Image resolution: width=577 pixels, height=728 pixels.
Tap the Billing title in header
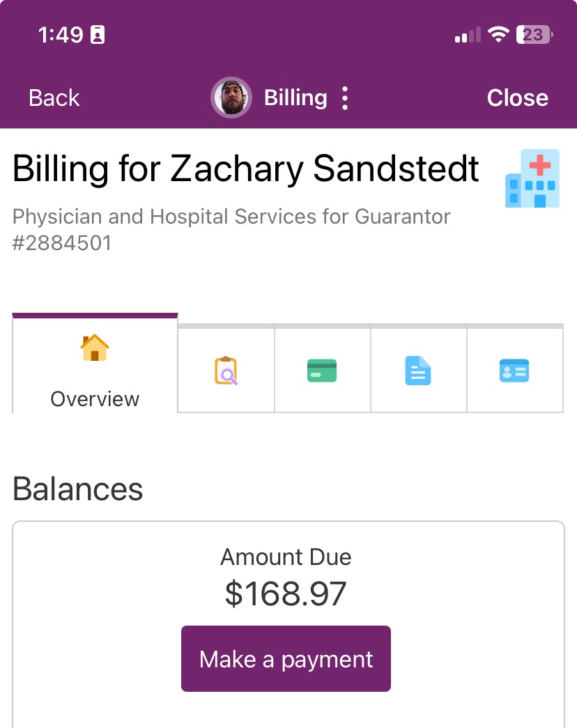coord(295,98)
